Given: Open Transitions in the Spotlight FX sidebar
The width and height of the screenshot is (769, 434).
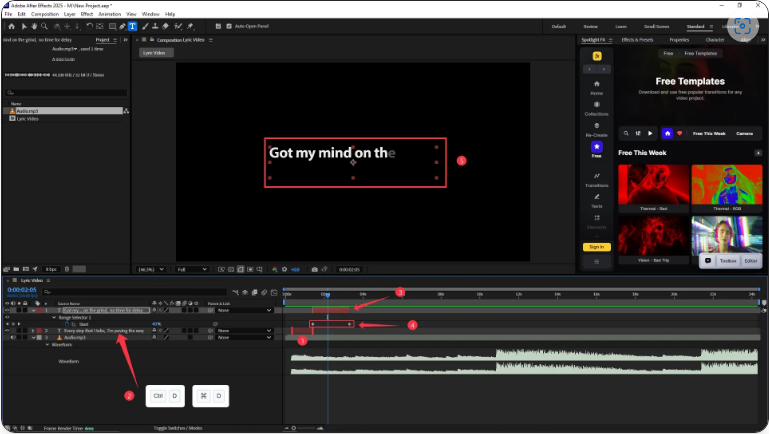Looking at the screenshot, I should pyautogui.click(x=596, y=180).
